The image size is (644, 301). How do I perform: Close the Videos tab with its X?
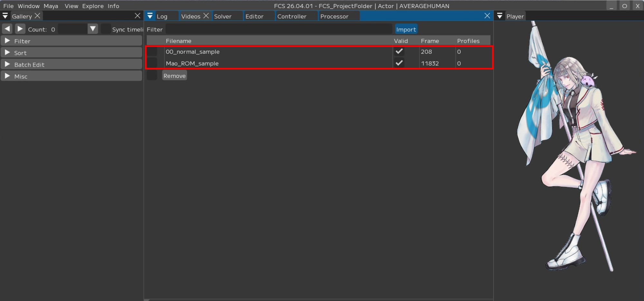(206, 16)
